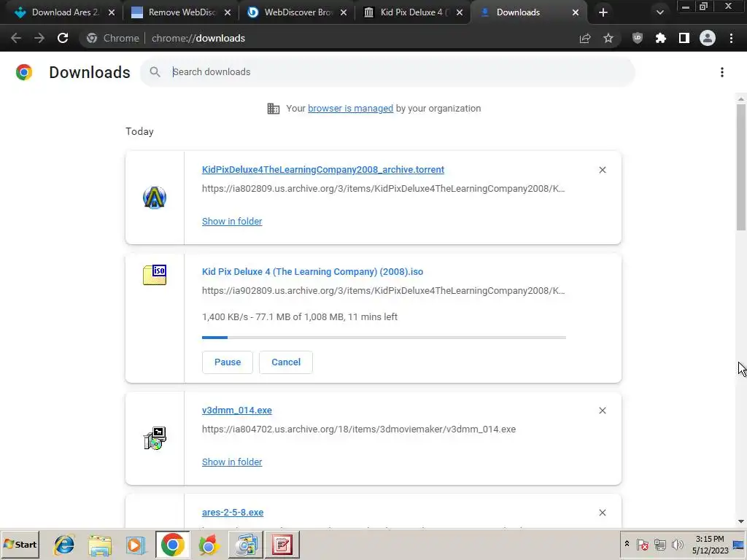Click the browser forward arrow

click(39, 38)
